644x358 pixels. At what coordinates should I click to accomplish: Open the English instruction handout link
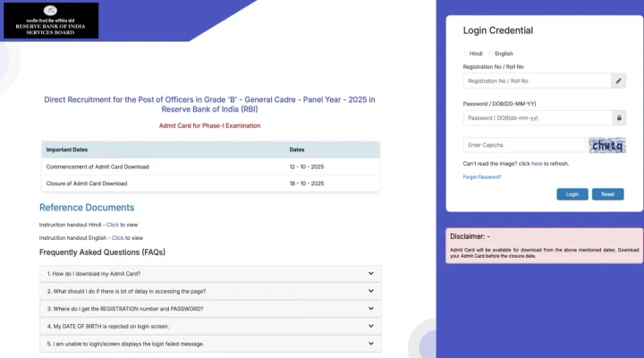pos(117,238)
